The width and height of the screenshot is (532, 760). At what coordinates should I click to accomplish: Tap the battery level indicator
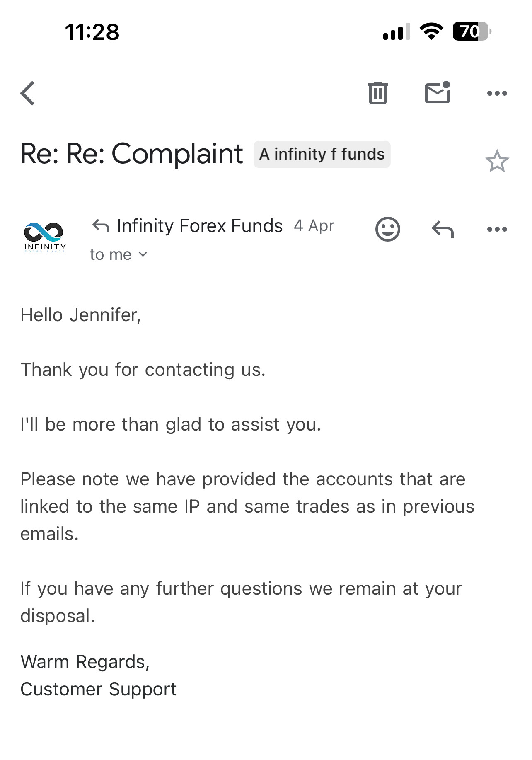coord(472,31)
